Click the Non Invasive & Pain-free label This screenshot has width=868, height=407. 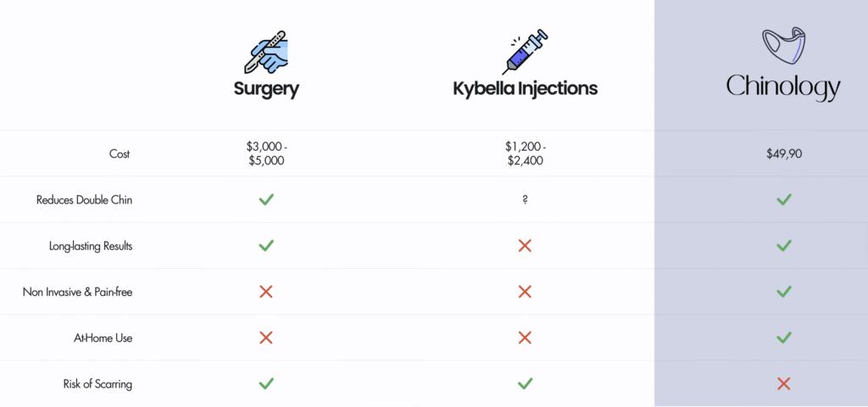pos(77,292)
